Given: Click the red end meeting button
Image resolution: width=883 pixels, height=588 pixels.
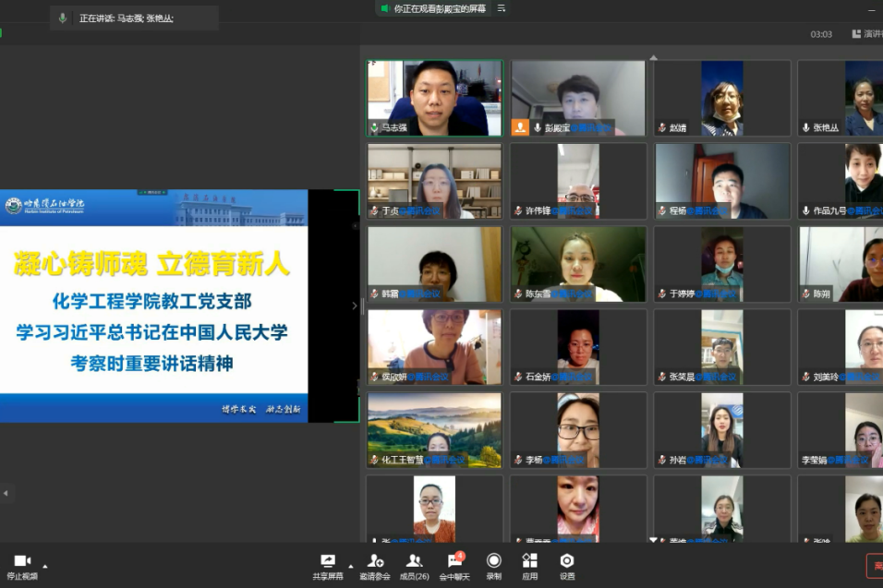Looking at the screenshot, I should [874, 565].
